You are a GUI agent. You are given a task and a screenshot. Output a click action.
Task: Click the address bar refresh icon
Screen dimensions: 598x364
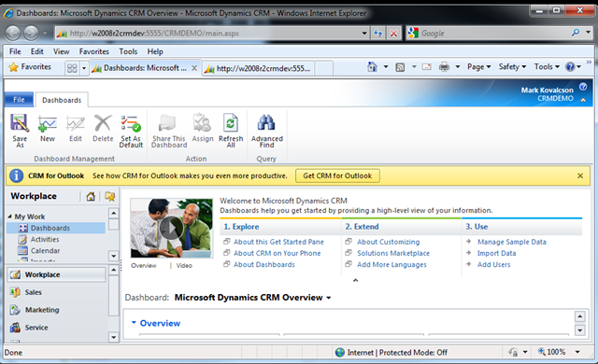click(x=377, y=33)
